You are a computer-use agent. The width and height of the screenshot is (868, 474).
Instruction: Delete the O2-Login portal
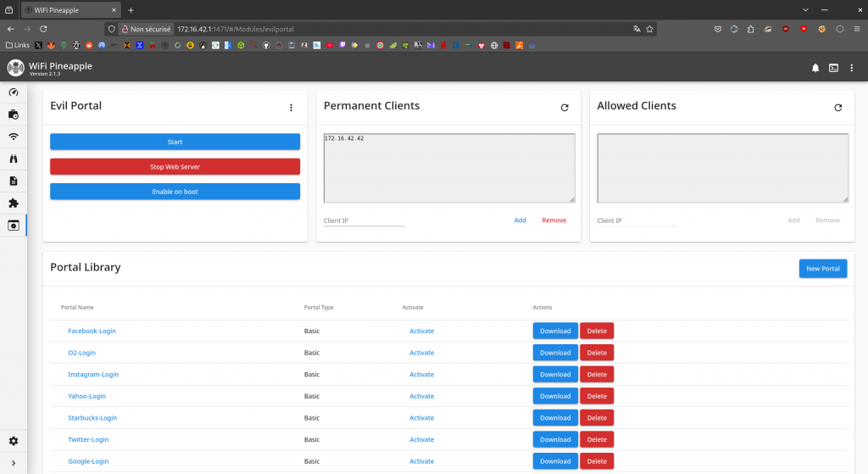pyautogui.click(x=597, y=353)
